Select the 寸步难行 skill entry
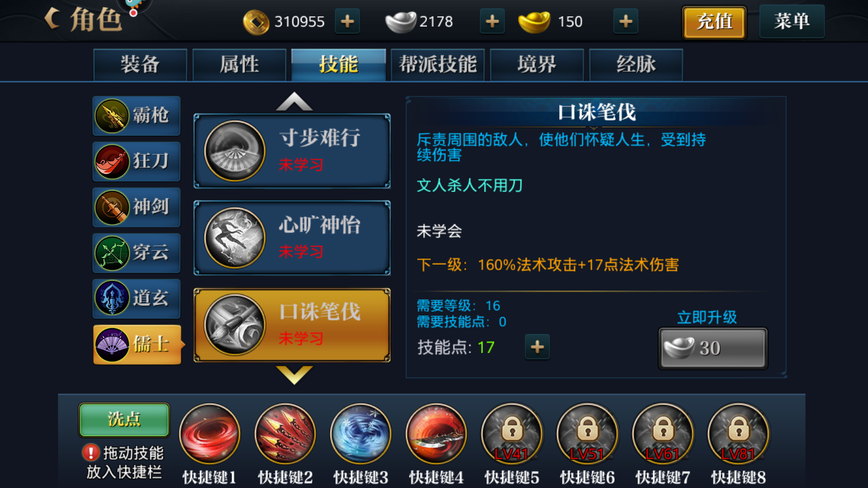Viewport: 868px width, 488px height. coord(292,151)
